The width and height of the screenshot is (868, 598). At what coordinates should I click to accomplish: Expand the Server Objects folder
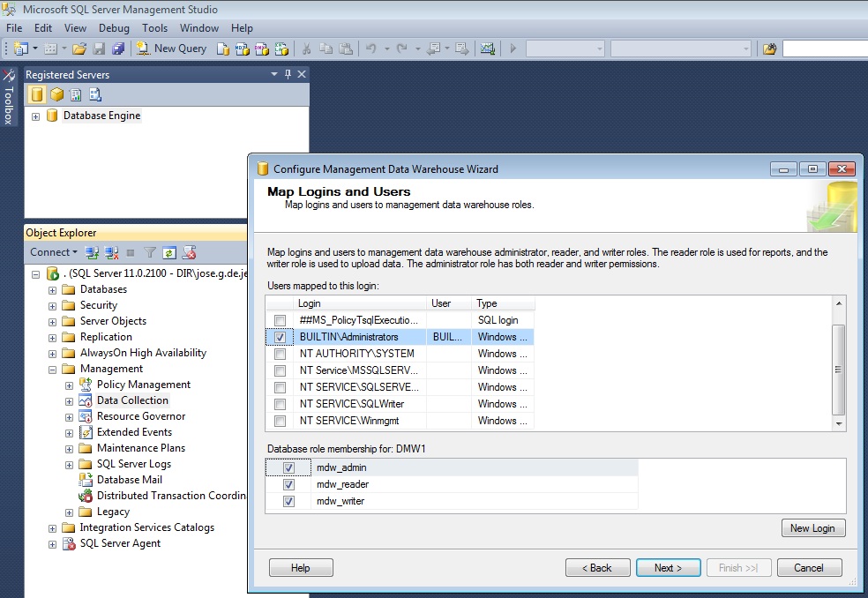(x=52, y=322)
